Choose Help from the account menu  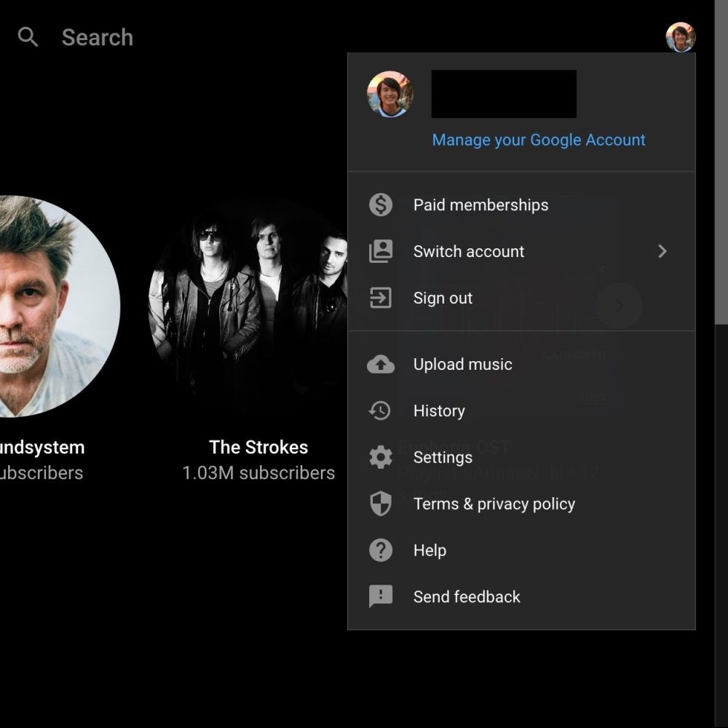coord(430,550)
